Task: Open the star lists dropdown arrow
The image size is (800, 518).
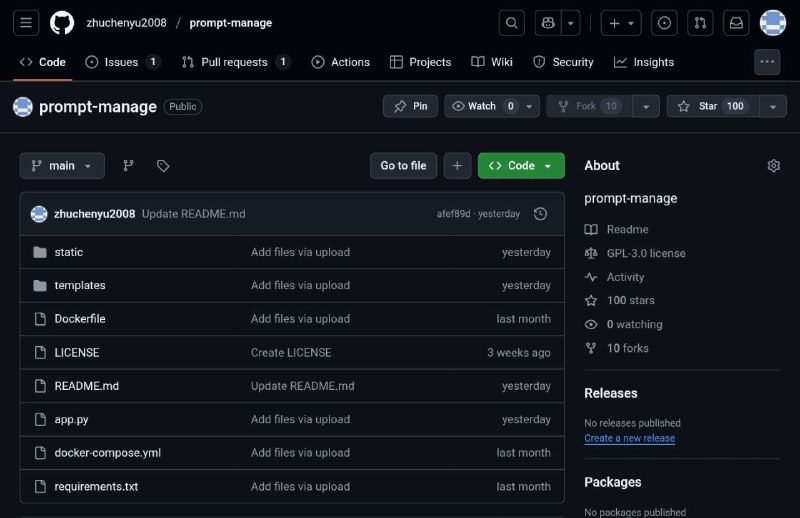Action: point(772,106)
